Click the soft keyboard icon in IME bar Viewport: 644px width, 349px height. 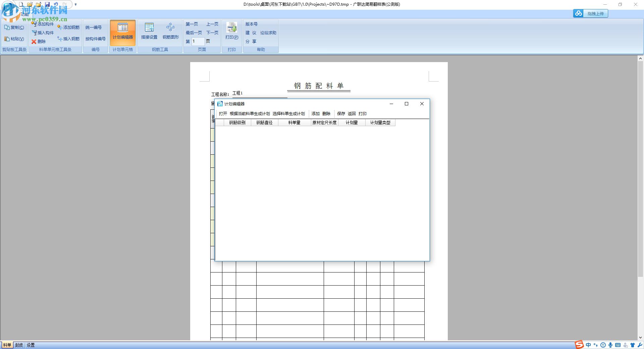[x=618, y=345]
